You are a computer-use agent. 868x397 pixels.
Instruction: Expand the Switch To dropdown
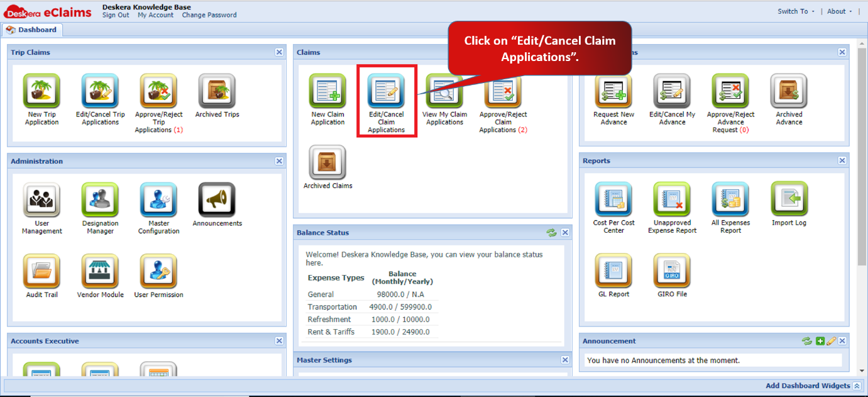coord(796,11)
